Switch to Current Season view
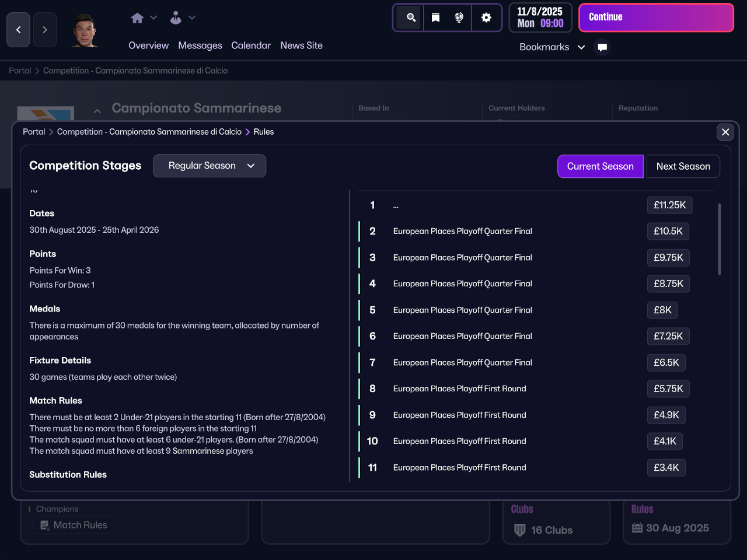Viewport: 747px width, 560px height. coord(600,166)
